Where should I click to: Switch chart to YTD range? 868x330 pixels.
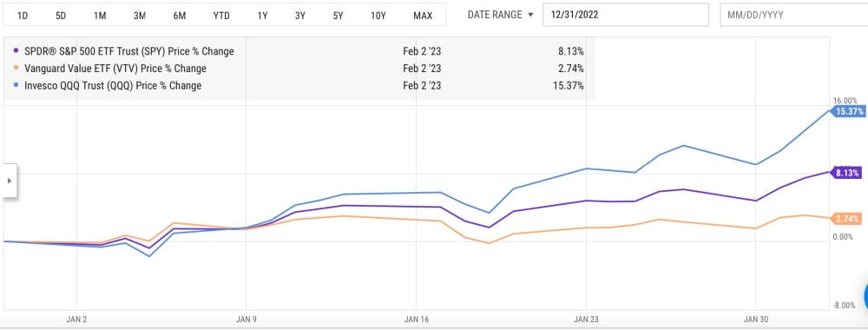[x=221, y=16]
